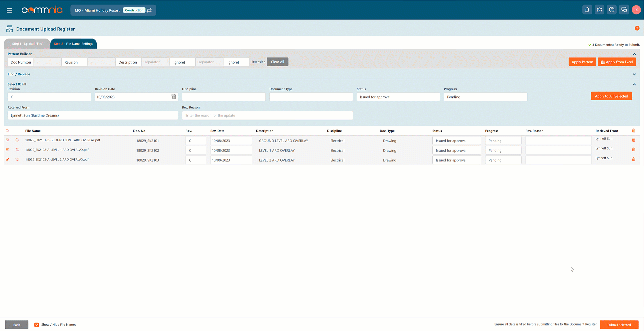The height and width of the screenshot is (331, 644).
Task: Click the Rev. Reason input field
Action: click(x=267, y=115)
